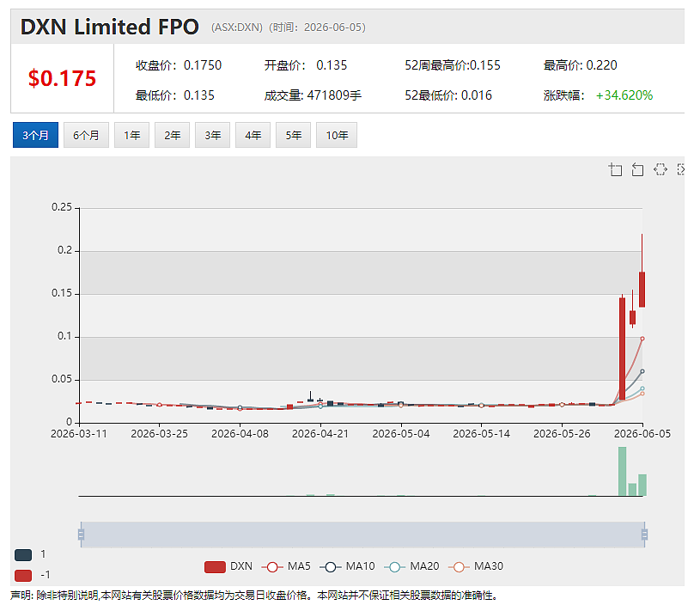Click the middle of the data zoom range bar
Image resolution: width=700 pixels, height=611 pixels.
[362, 535]
